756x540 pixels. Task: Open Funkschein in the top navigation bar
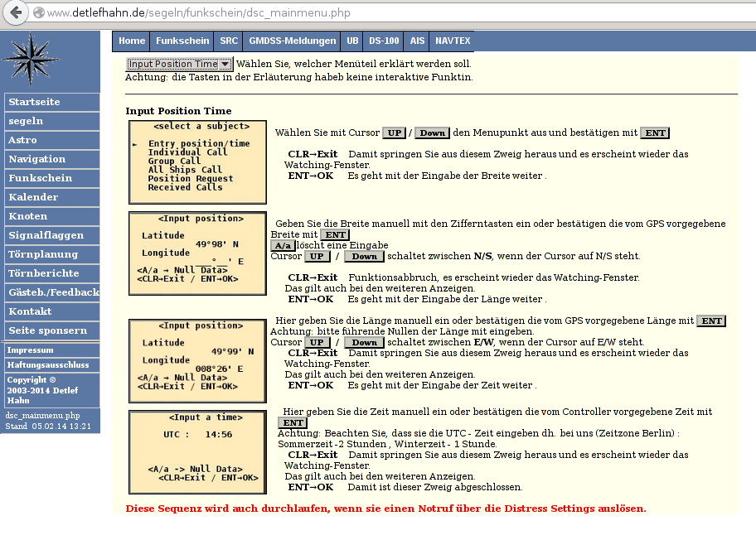[x=182, y=41]
